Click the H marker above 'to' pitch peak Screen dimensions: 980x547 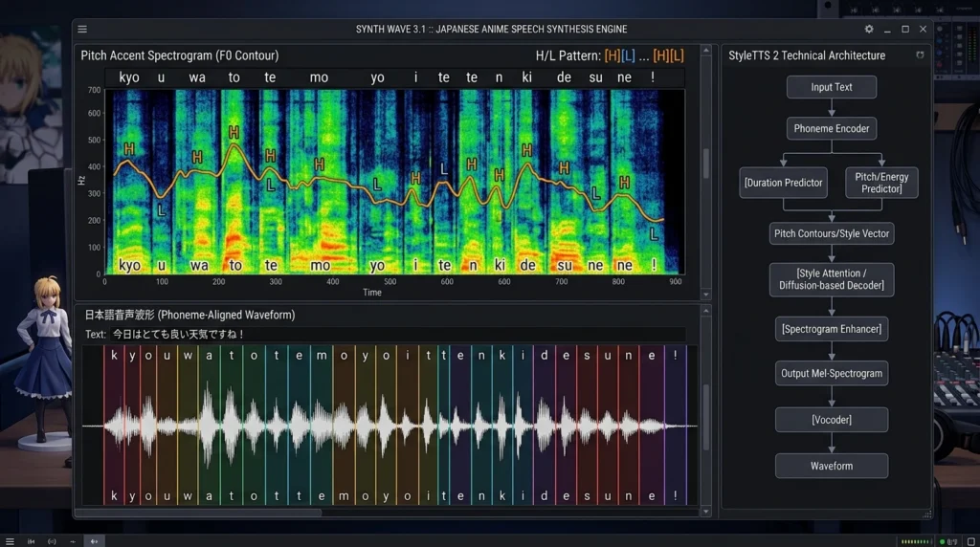[x=234, y=132]
